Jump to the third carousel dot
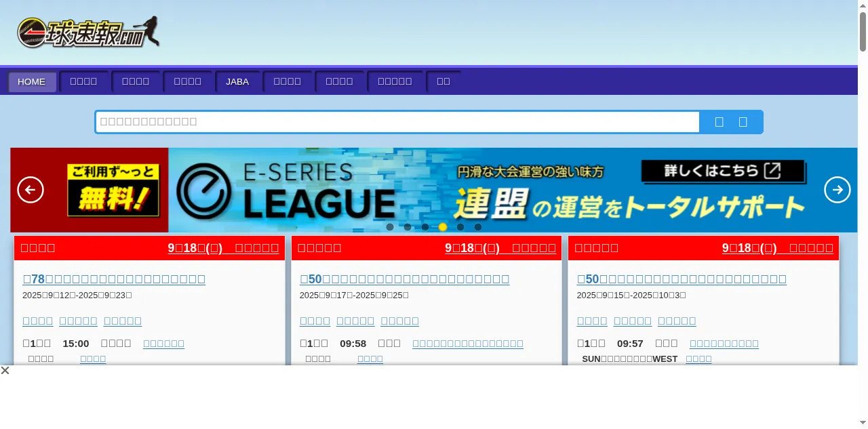The height and width of the screenshot is (429, 868). pos(425,227)
